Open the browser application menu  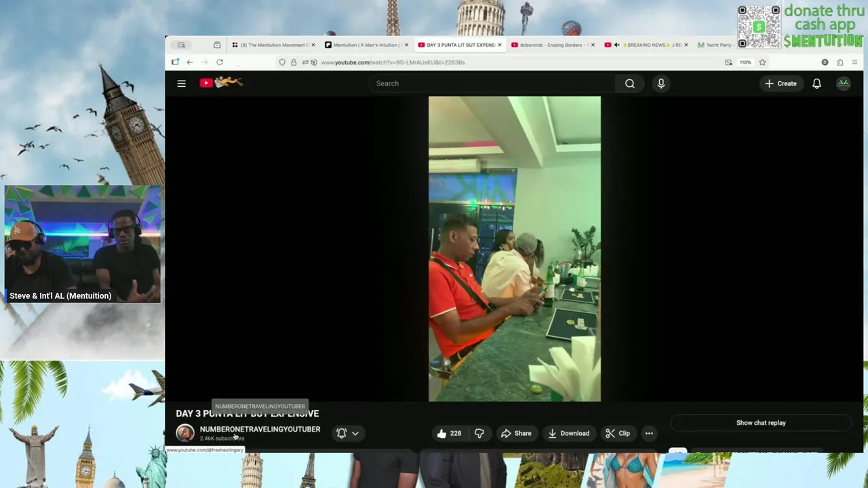click(854, 62)
